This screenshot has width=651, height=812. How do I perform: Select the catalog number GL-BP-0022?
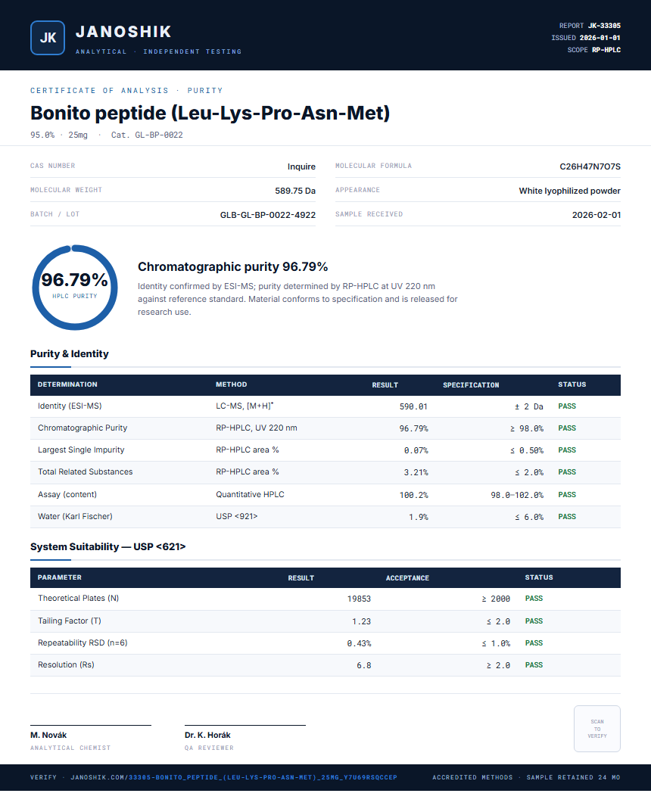point(158,135)
